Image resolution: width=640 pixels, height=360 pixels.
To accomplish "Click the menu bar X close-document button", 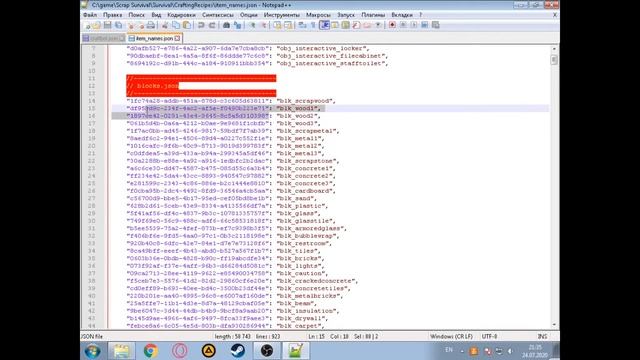I will [x=554, y=15].
